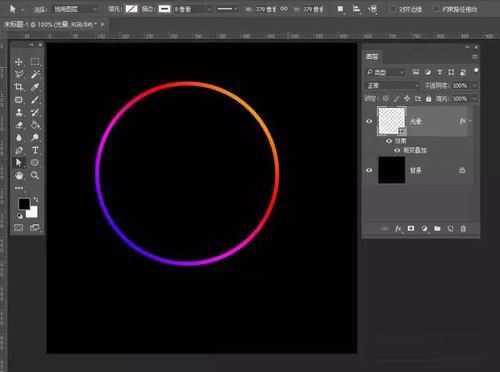Select the Horizontal Type tool
This screenshot has height=372, width=500.
pyautogui.click(x=35, y=150)
